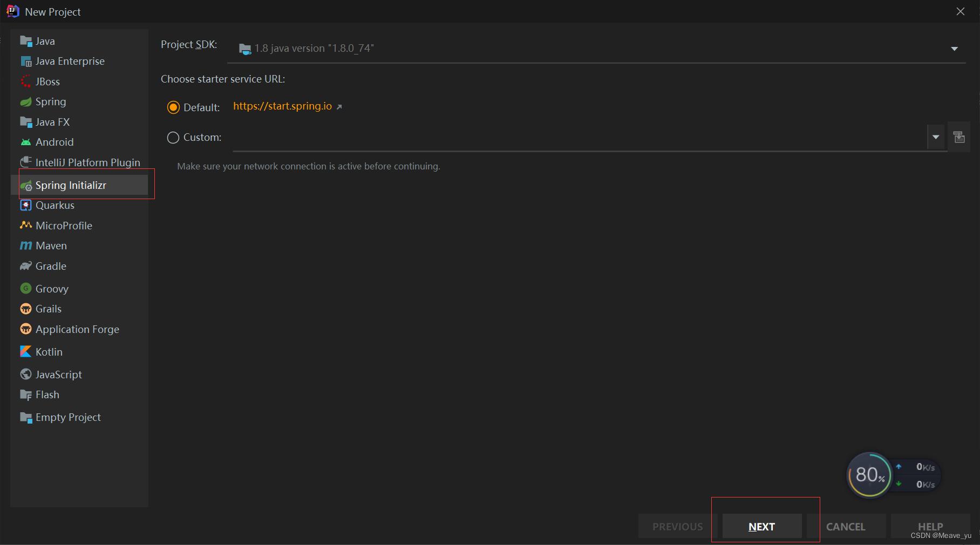Click the SDK folder icon in dropdown
Viewport: 980px width, 545px height.
[x=245, y=49]
